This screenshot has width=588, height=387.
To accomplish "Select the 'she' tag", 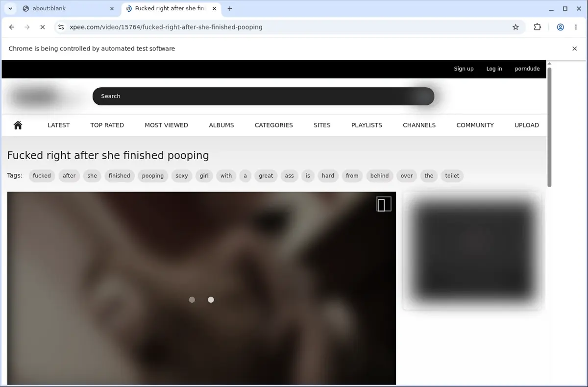I will [x=92, y=175].
